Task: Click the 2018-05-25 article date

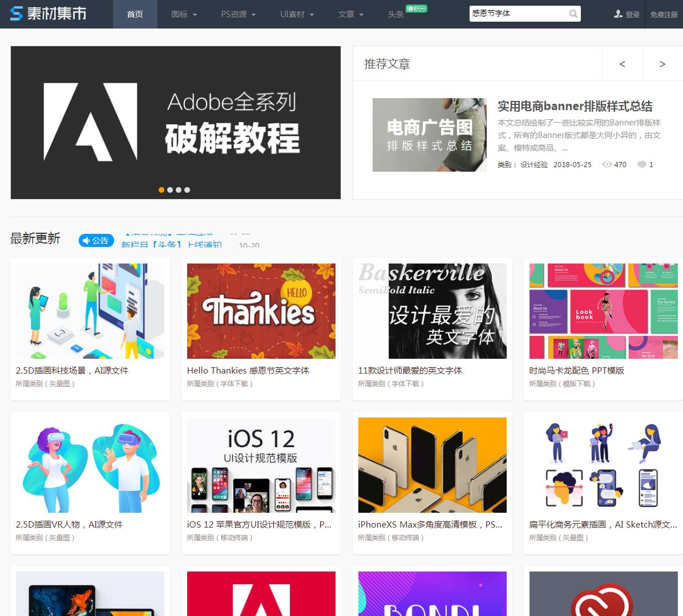Action: pyautogui.click(x=572, y=165)
